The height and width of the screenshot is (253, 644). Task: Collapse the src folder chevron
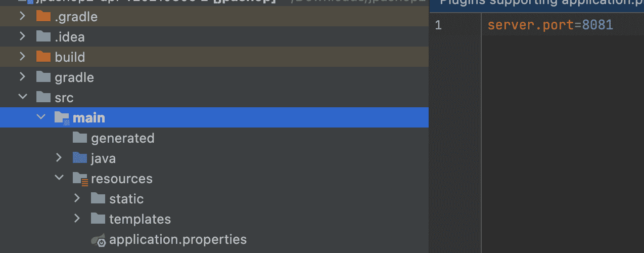(22, 97)
